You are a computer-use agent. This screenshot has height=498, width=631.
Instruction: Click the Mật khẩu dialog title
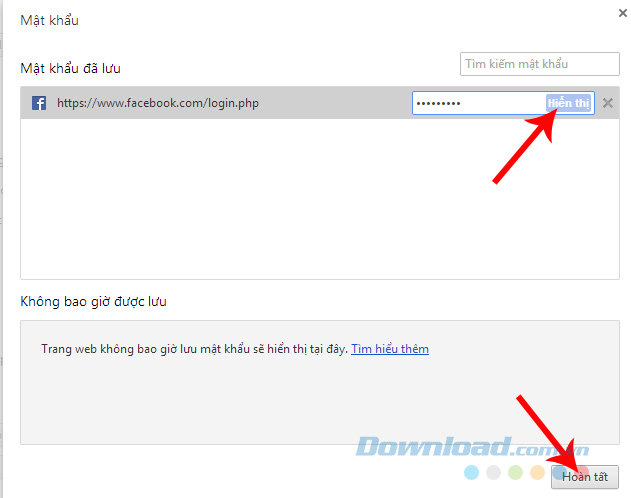(49, 21)
